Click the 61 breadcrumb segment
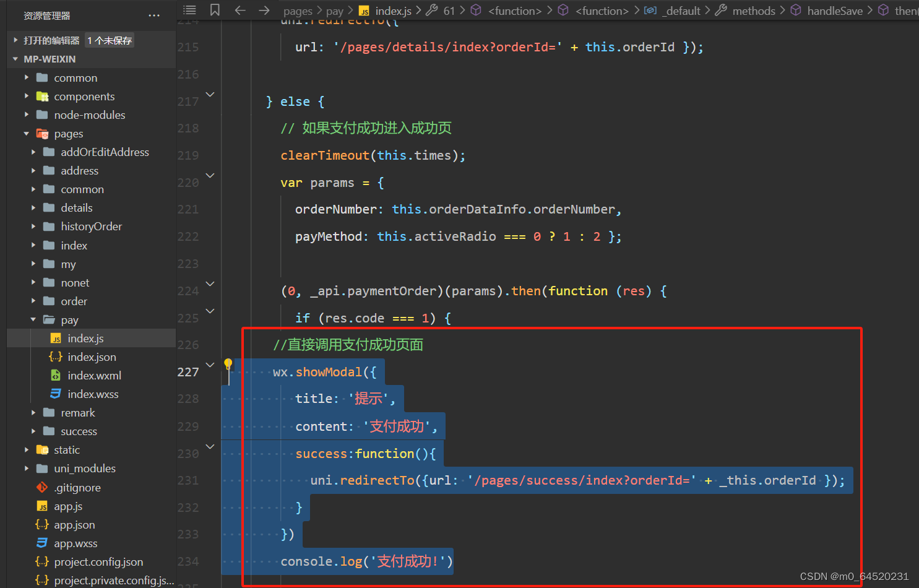 [449, 11]
